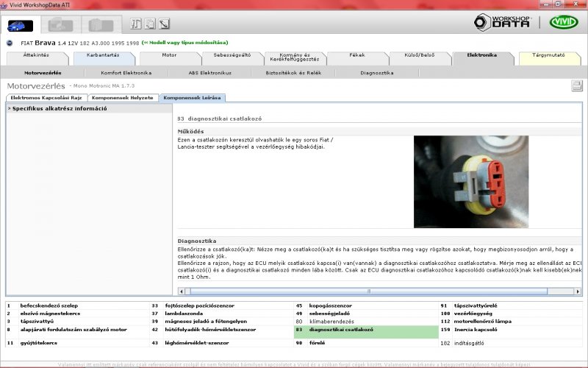The height and width of the screenshot is (368, 588).
Task: Select Komfort Elektronika submenu item
Action: [x=126, y=73]
